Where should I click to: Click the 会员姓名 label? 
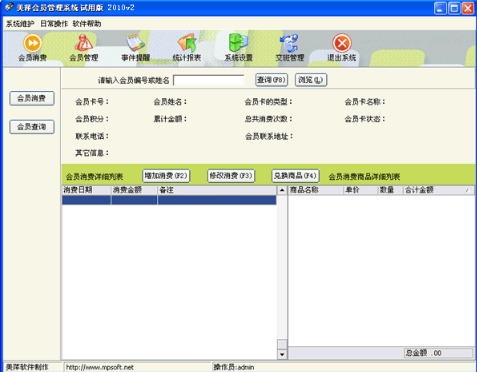[x=170, y=102]
